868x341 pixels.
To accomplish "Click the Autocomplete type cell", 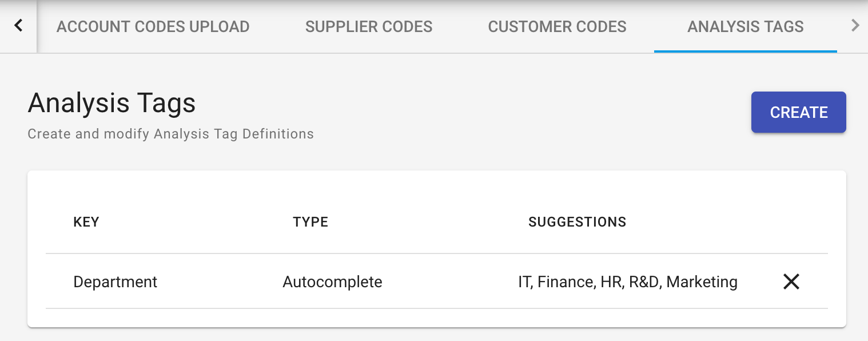I will coord(332,281).
